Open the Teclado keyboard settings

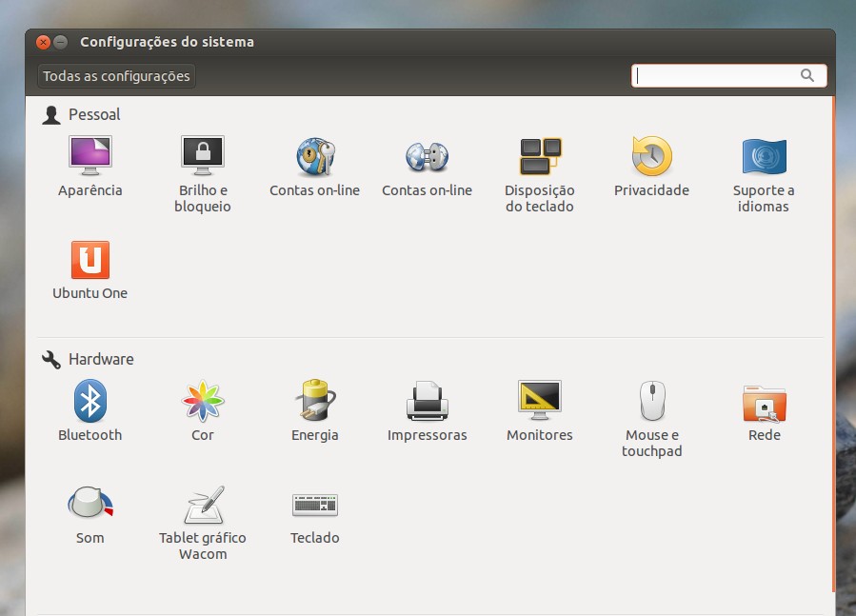[315, 505]
